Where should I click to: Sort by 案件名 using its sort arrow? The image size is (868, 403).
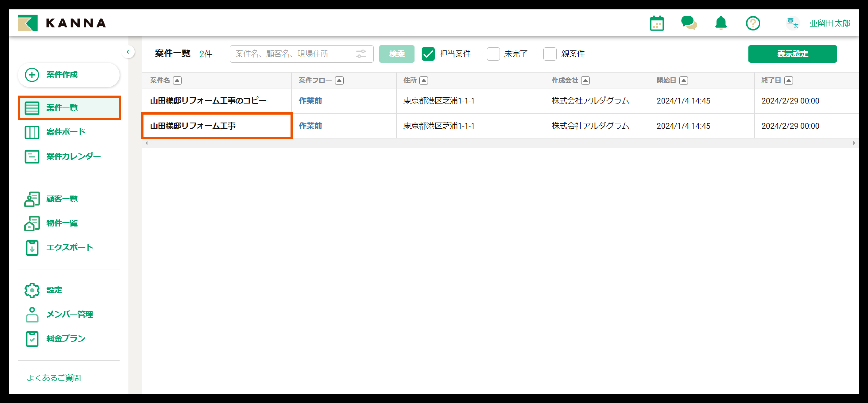click(178, 81)
